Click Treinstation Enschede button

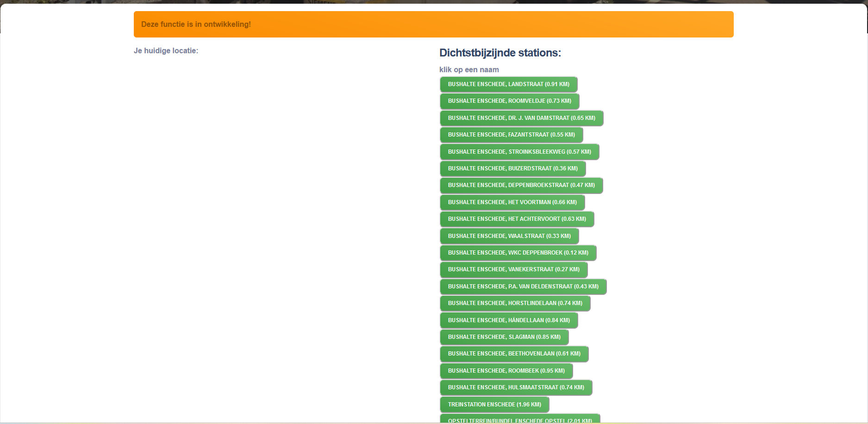pyautogui.click(x=494, y=405)
